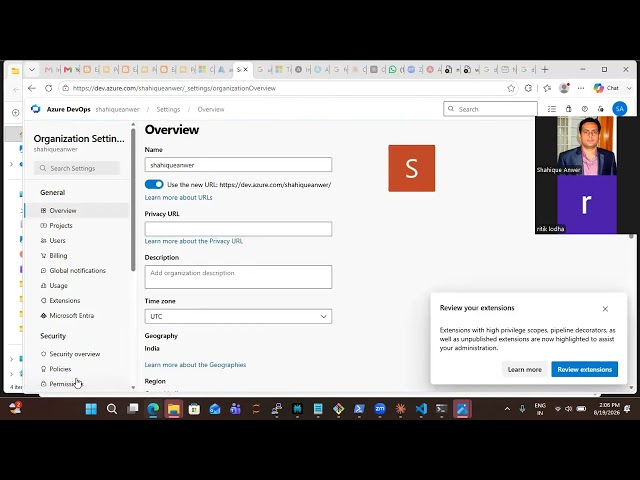Click the sidebar vertical scrollbar
The height and width of the screenshot is (480, 640).
click(x=133, y=200)
